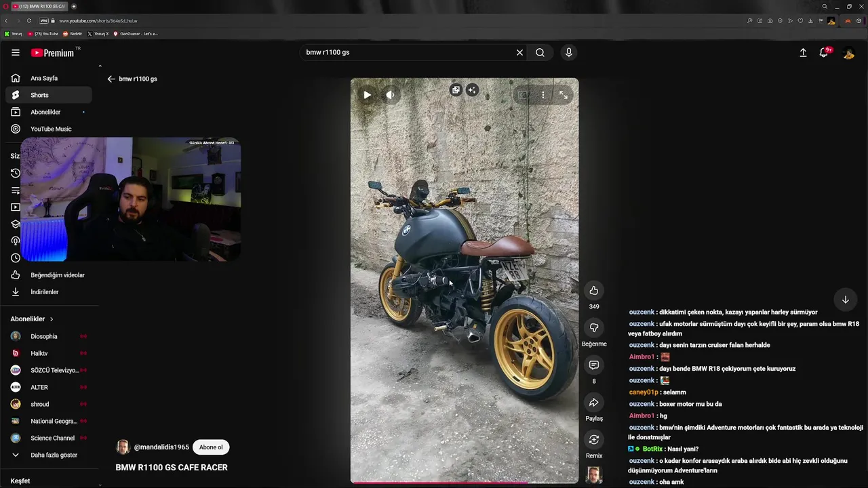
Task: Open the GeoGuessr bookmark
Action: point(136,33)
